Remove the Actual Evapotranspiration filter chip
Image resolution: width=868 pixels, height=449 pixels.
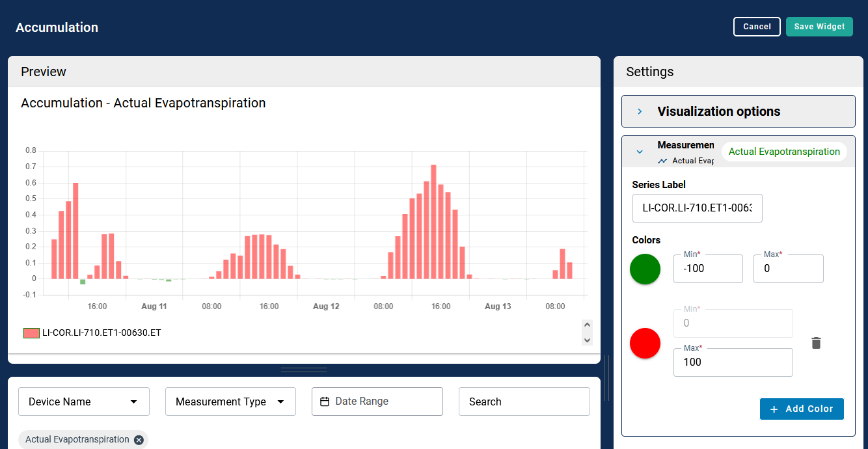[139, 440]
